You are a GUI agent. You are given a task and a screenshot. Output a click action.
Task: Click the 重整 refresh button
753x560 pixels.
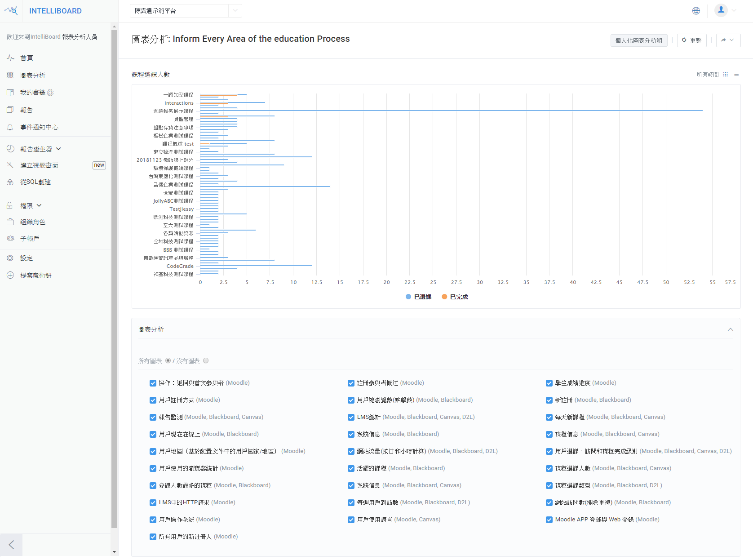(691, 40)
